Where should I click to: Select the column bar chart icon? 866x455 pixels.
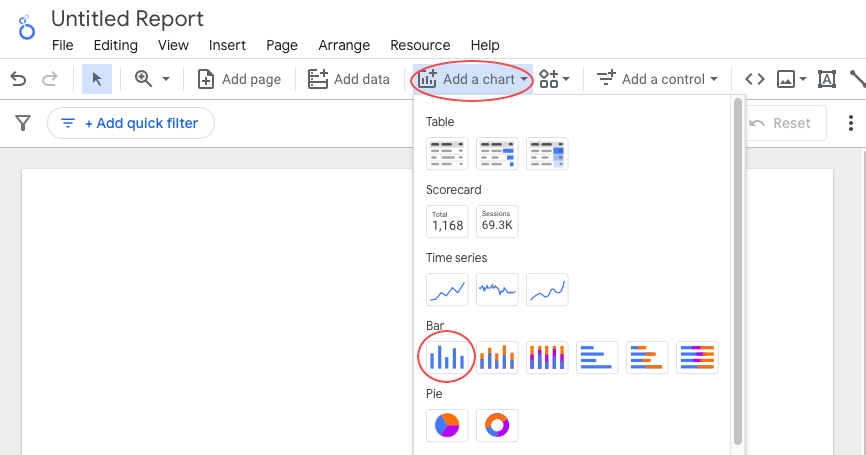point(447,357)
